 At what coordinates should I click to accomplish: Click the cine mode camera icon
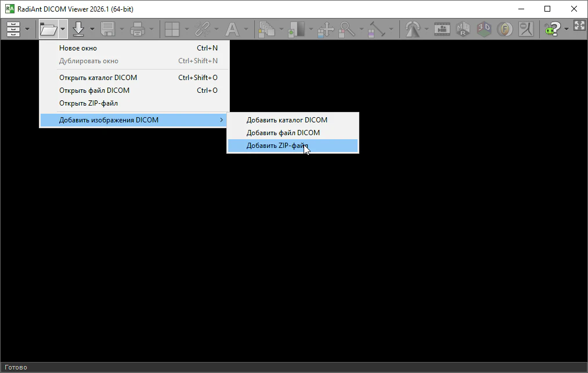(x=442, y=29)
